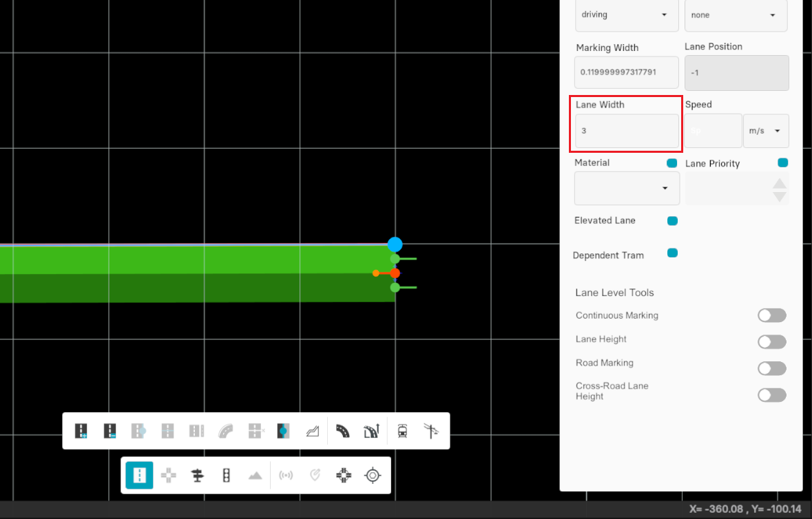Click the Lane Width input field
Viewport: 812px width, 519px height.
[x=627, y=131]
